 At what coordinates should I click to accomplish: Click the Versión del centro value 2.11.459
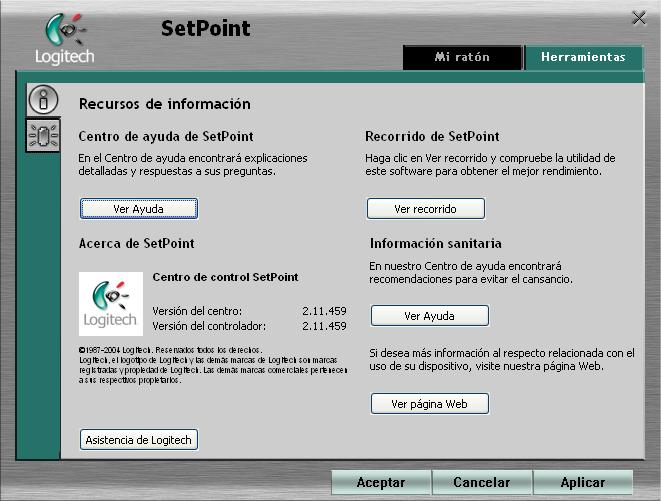324,311
